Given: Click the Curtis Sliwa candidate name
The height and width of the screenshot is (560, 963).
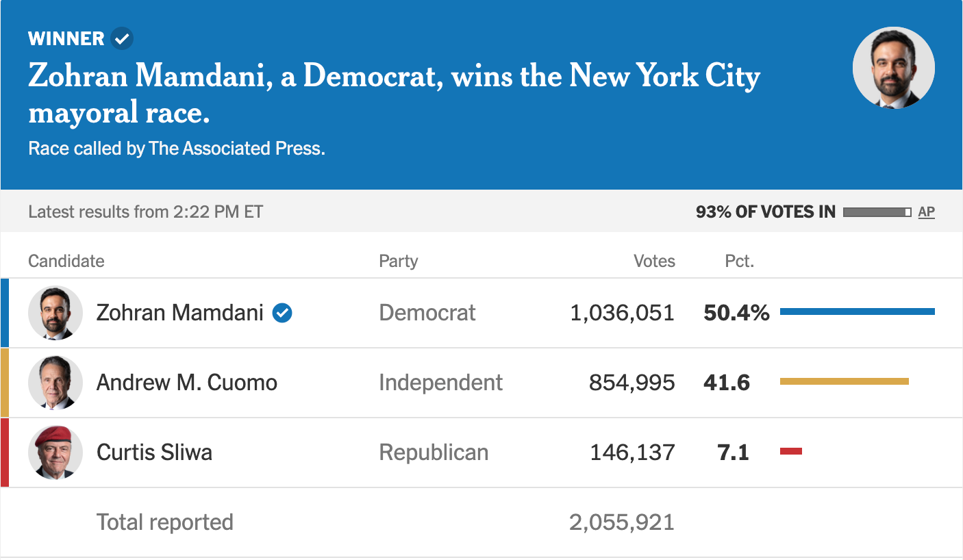Looking at the screenshot, I should 154,453.
